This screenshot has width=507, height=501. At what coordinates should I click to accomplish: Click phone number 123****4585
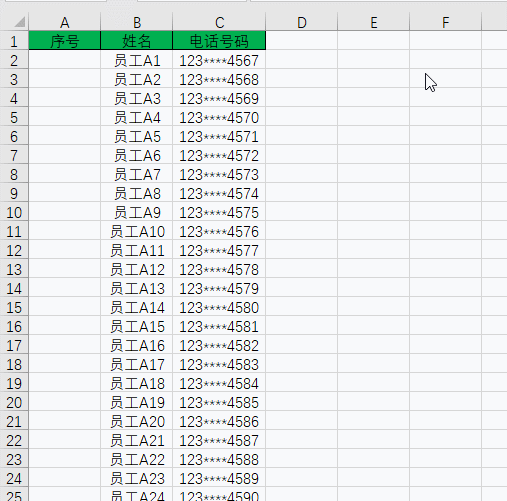pos(219,402)
